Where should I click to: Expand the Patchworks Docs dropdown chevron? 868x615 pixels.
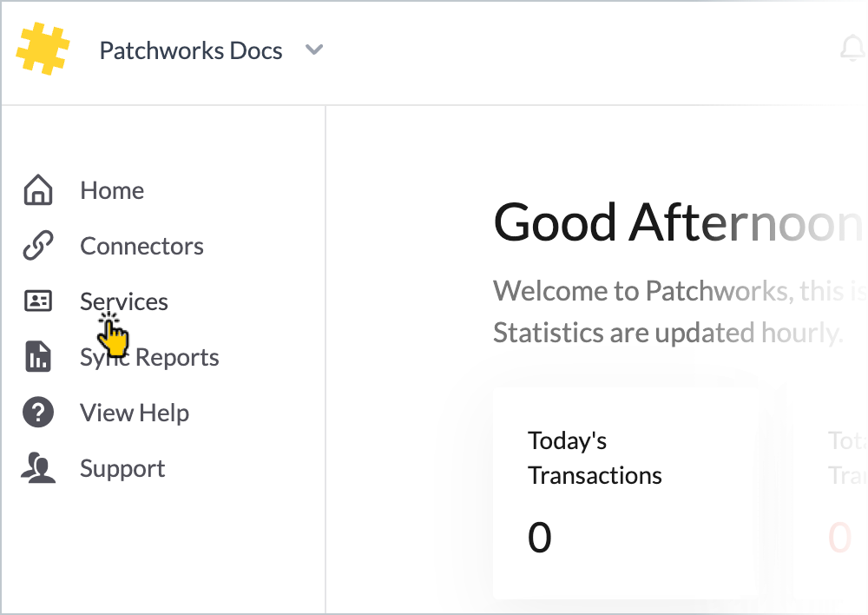pos(314,50)
